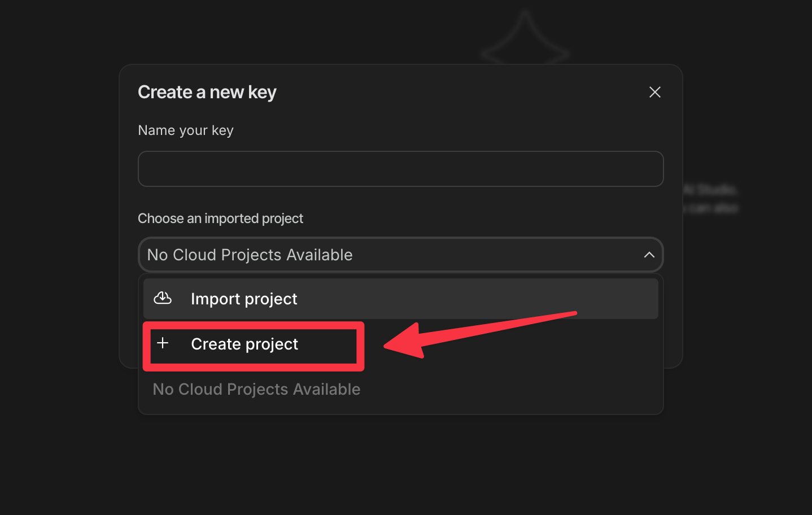
Task: Click the plus icon next to Create project
Action: (x=163, y=343)
